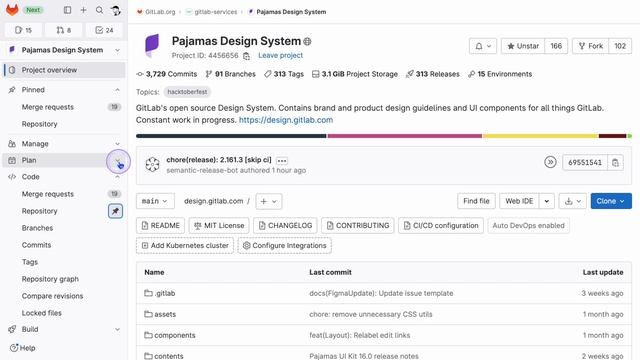Open the search icon in sidebar

coord(100,10)
